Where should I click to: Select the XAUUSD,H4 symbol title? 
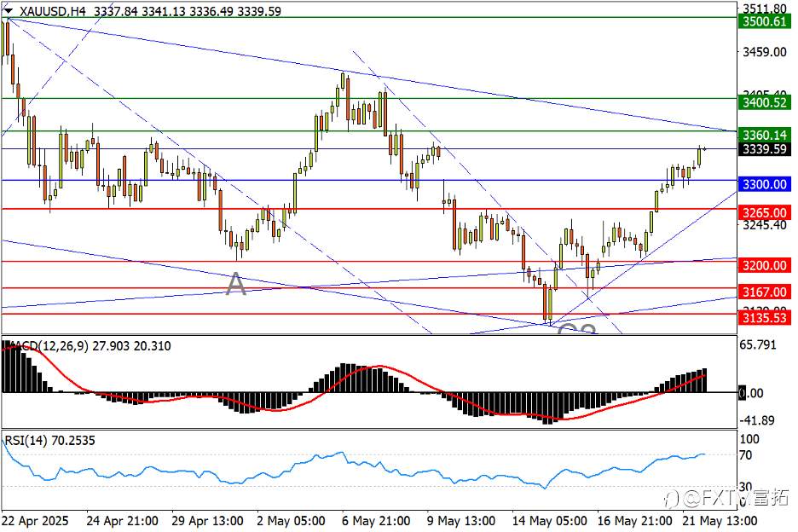coord(52,11)
